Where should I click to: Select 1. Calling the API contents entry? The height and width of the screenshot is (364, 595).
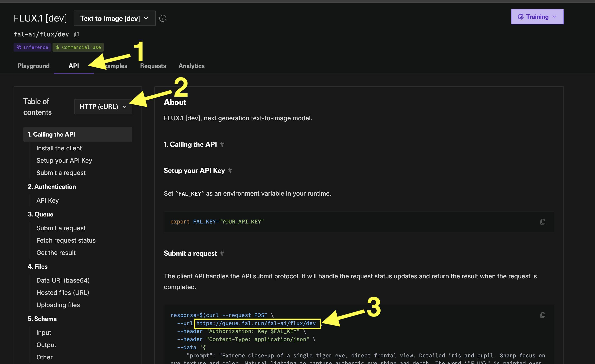point(51,134)
